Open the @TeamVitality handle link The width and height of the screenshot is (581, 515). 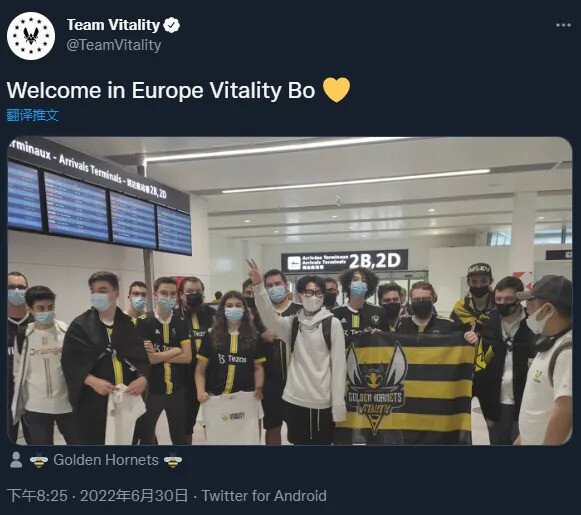(113, 45)
